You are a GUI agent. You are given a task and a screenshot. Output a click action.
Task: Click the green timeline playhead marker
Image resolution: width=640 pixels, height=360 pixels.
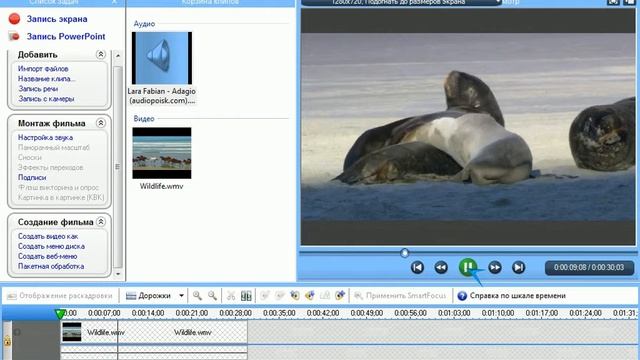pos(60,314)
